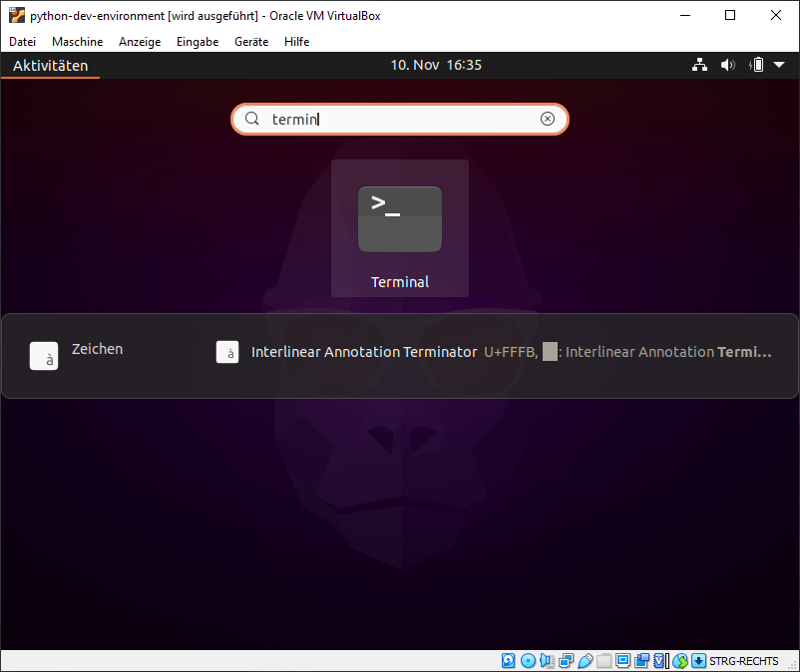Click into the search input field
The height and width of the screenshot is (672, 800).
[399, 119]
